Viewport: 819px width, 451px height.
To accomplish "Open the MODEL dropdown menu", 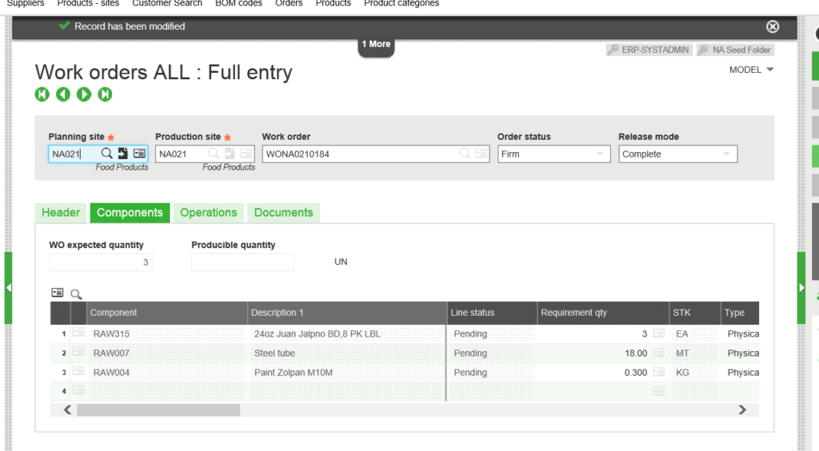I will tap(751, 70).
